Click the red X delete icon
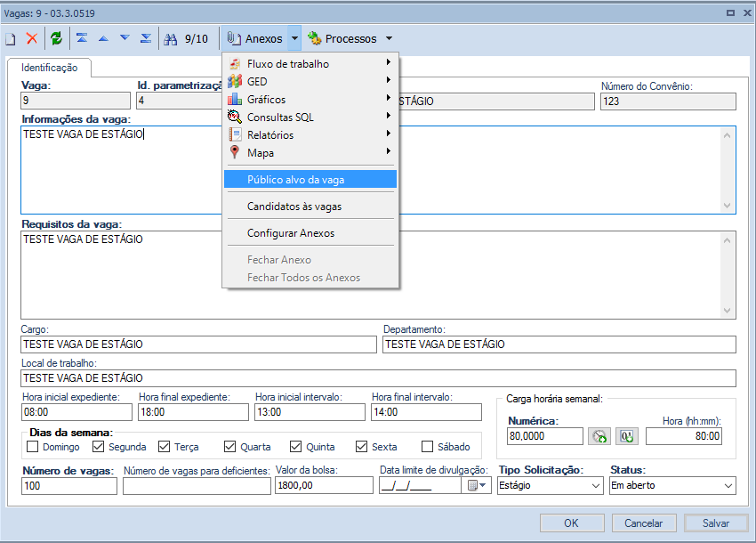The image size is (756, 543). pos(32,38)
